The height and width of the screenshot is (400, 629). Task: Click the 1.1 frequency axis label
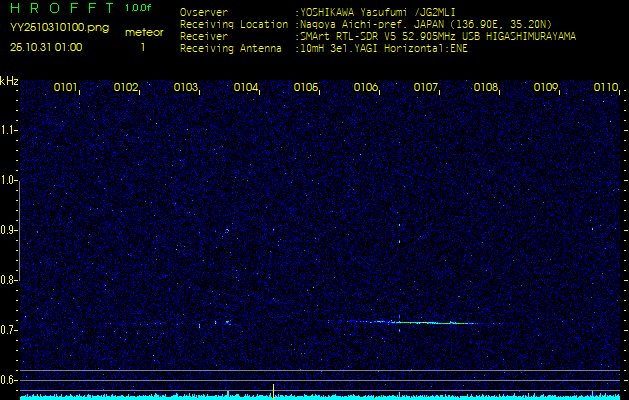(9, 130)
